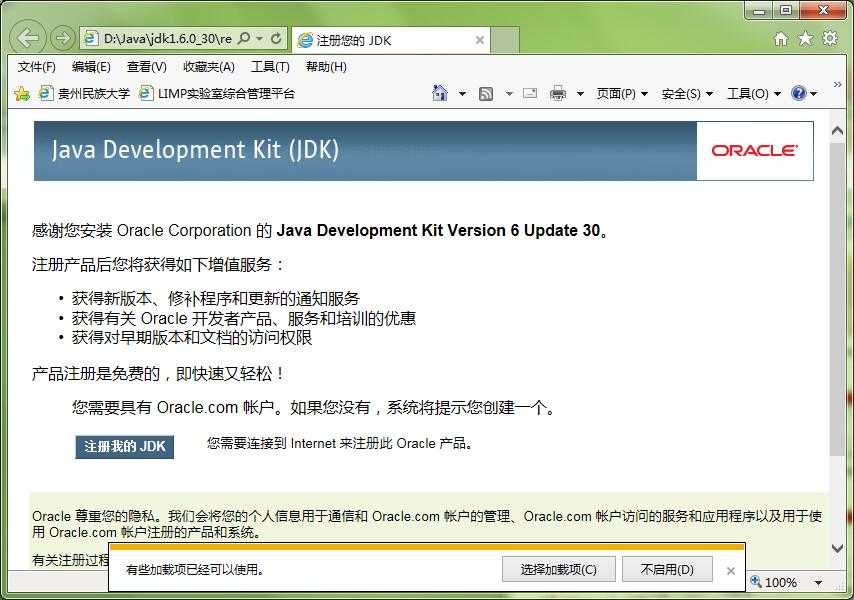Click the vertical scrollbar down arrow

click(838, 548)
